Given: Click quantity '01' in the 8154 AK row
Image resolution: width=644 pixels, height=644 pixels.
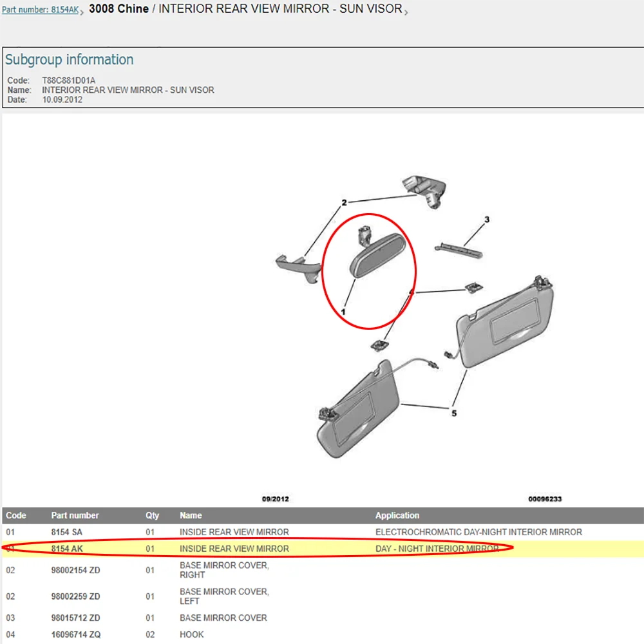Looking at the screenshot, I should click(150, 549).
